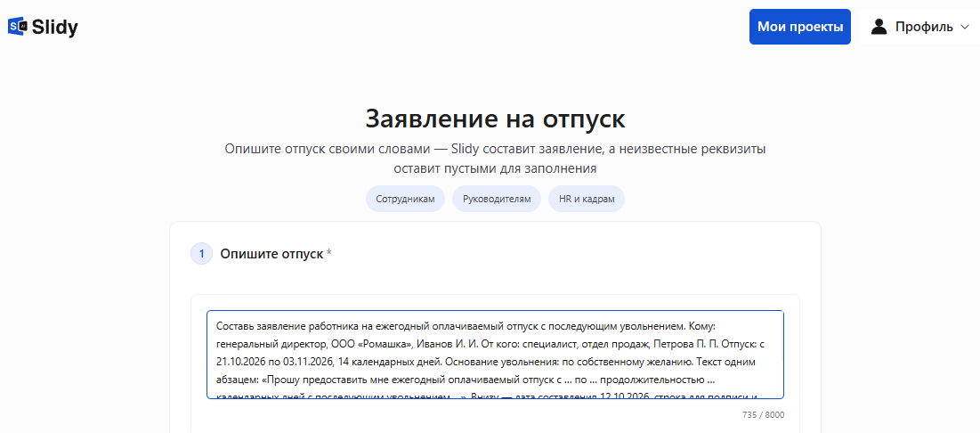Select the «Сотрудникам» tag
This screenshot has width=980, height=433.
tap(405, 199)
